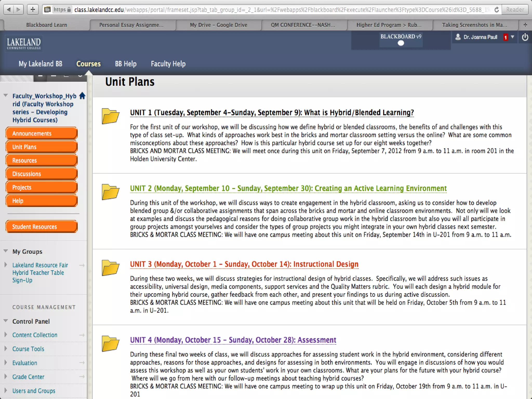Expand the Content Collection item
532x399 pixels.
[x=5, y=335]
